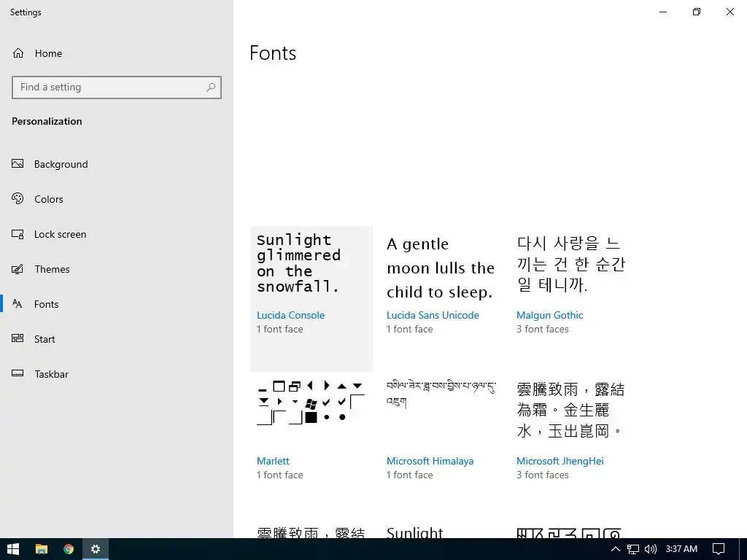The width and height of the screenshot is (747, 560).
Task: Click the Themes brush icon
Action: 18,269
